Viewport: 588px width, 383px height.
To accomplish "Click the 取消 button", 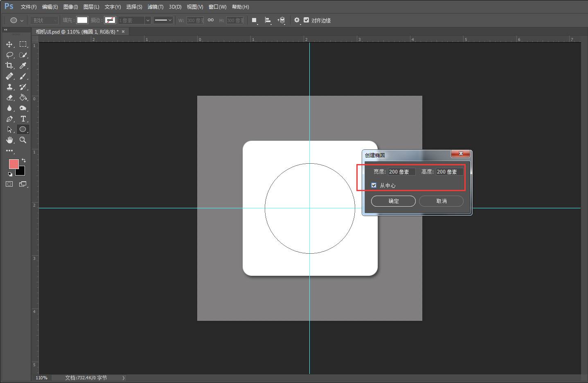I will coord(441,201).
